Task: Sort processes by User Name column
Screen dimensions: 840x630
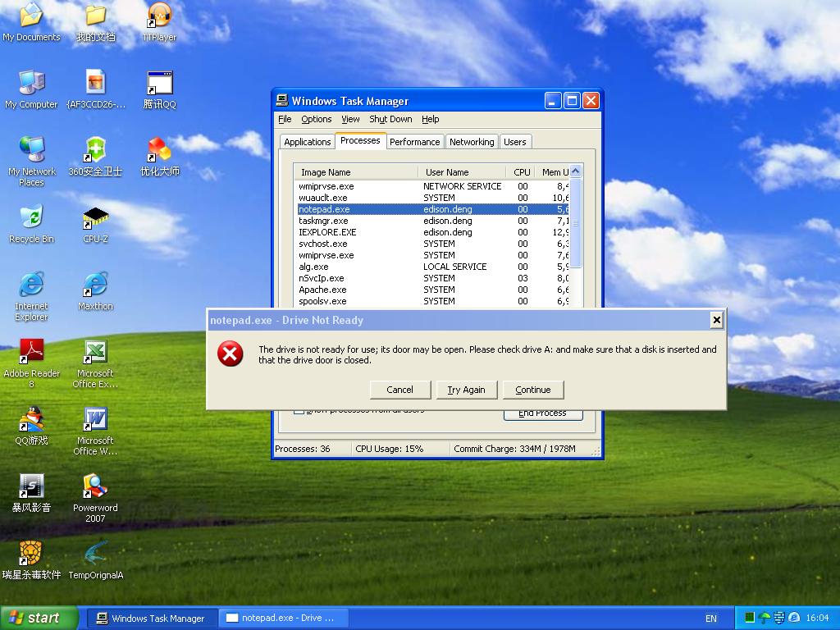Action: point(462,172)
